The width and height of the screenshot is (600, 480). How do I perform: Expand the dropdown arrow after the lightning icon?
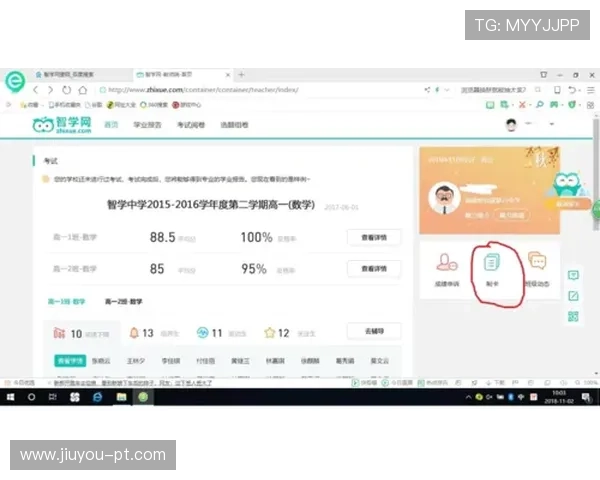point(447,90)
